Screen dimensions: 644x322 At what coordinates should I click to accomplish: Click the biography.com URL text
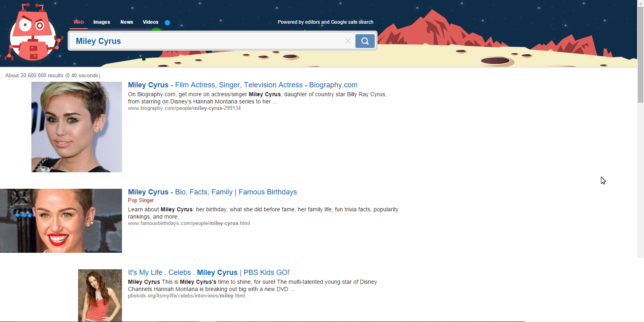tap(184, 108)
